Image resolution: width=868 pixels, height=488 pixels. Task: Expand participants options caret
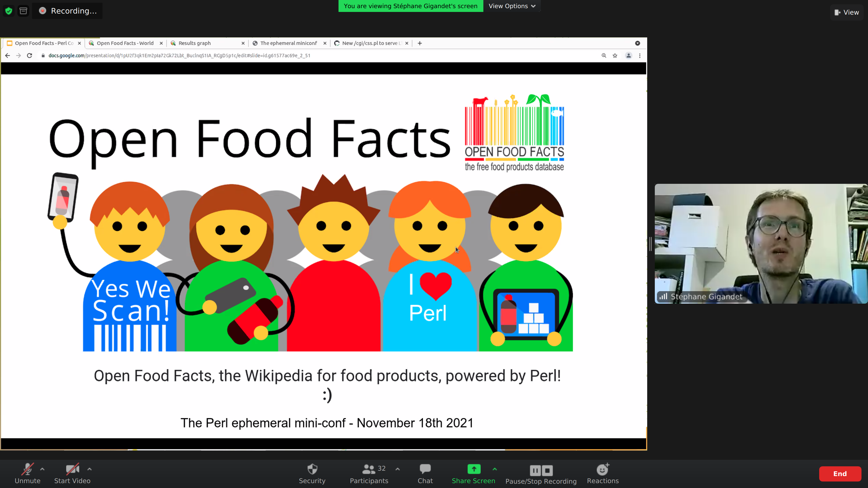click(398, 469)
